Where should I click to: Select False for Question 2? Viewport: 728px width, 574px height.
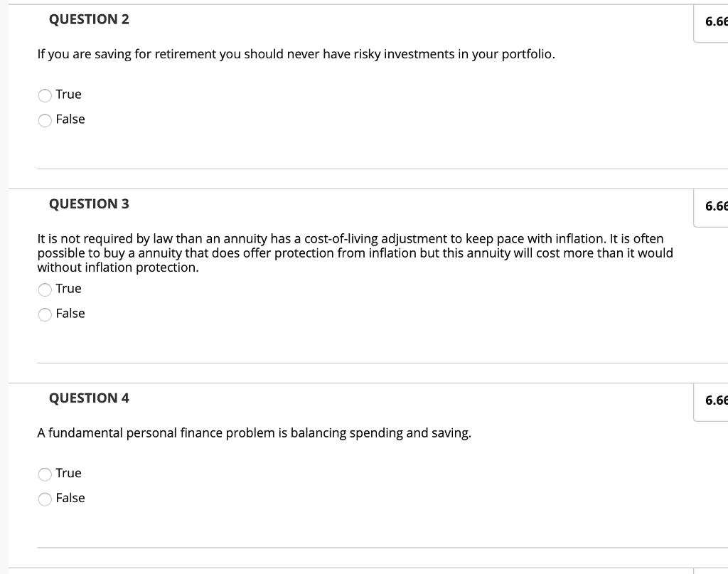pos(45,119)
